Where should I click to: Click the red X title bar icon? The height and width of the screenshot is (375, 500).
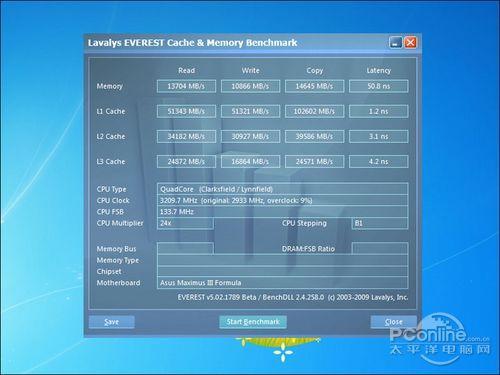tap(410, 42)
